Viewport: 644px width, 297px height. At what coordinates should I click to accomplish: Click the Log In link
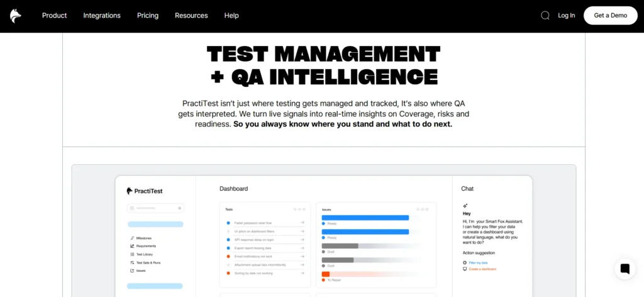(x=567, y=16)
